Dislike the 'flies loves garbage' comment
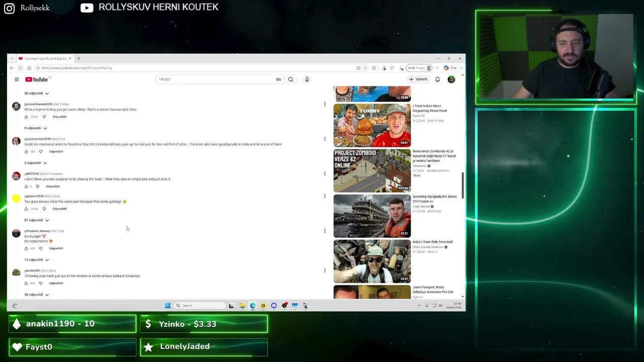Image resolution: width=644 pixels, height=362 pixels. [44, 209]
